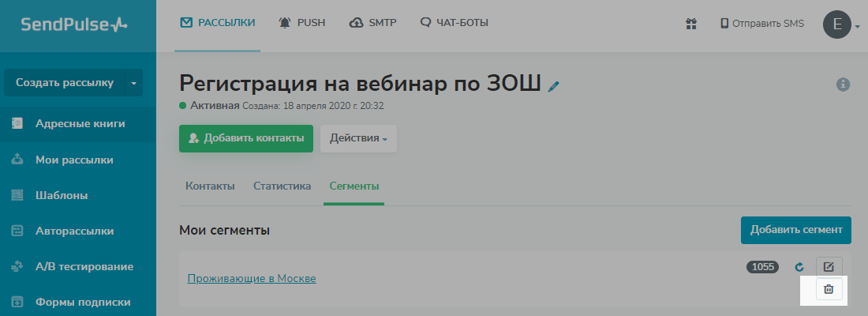Go to Авторассылки in sidebar
868x316 pixels.
click(78, 231)
